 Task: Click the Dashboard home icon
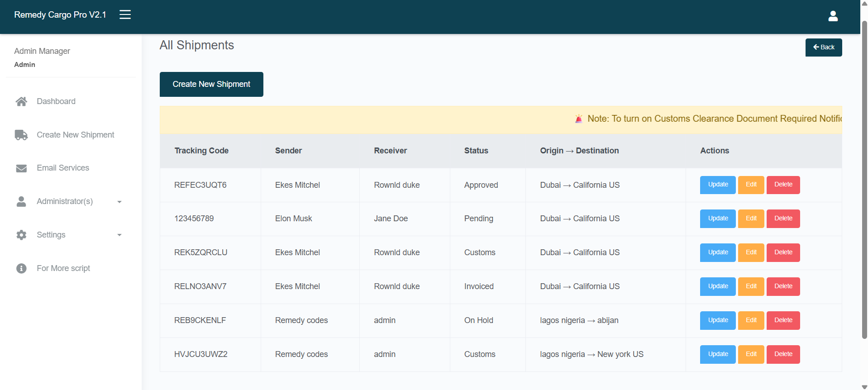pyautogui.click(x=21, y=101)
